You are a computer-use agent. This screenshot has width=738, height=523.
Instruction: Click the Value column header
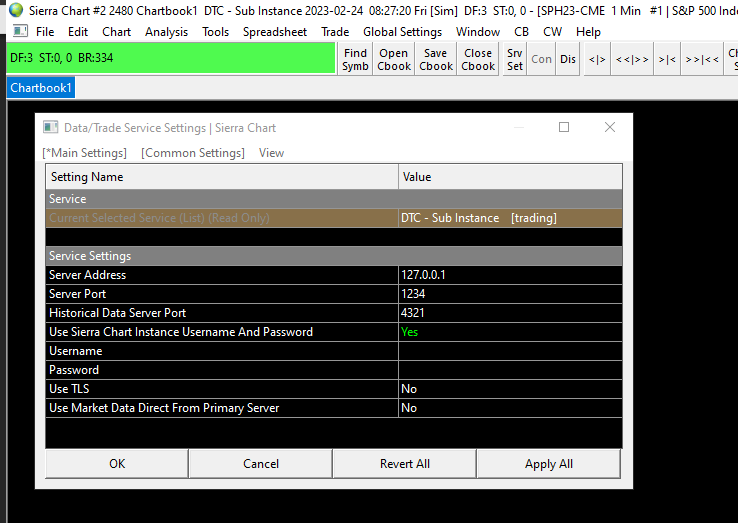(511, 177)
